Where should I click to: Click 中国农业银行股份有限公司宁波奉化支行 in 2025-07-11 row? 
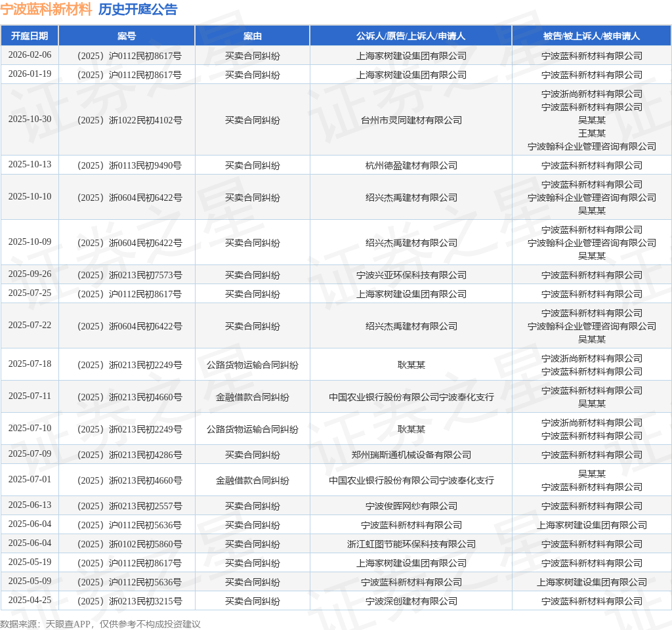click(411, 397)
